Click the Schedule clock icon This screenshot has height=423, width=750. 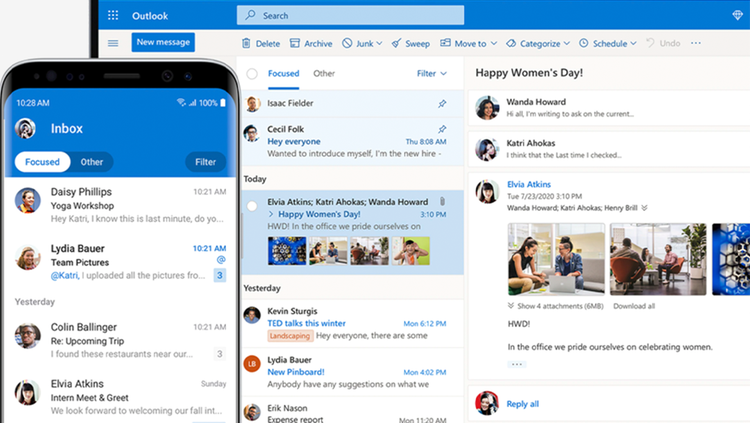(x=584, y=43)
